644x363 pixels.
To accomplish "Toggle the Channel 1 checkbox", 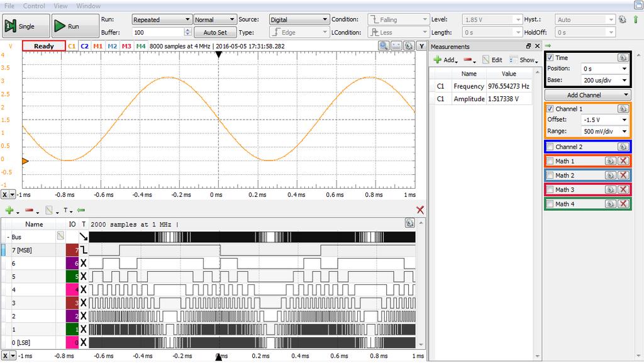I will click(550, 109).
